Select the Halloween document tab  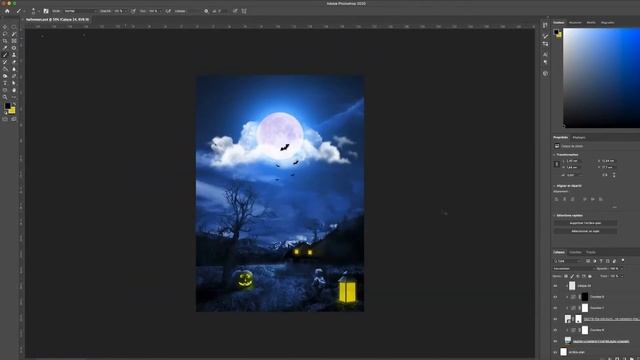tap(57, 19)
